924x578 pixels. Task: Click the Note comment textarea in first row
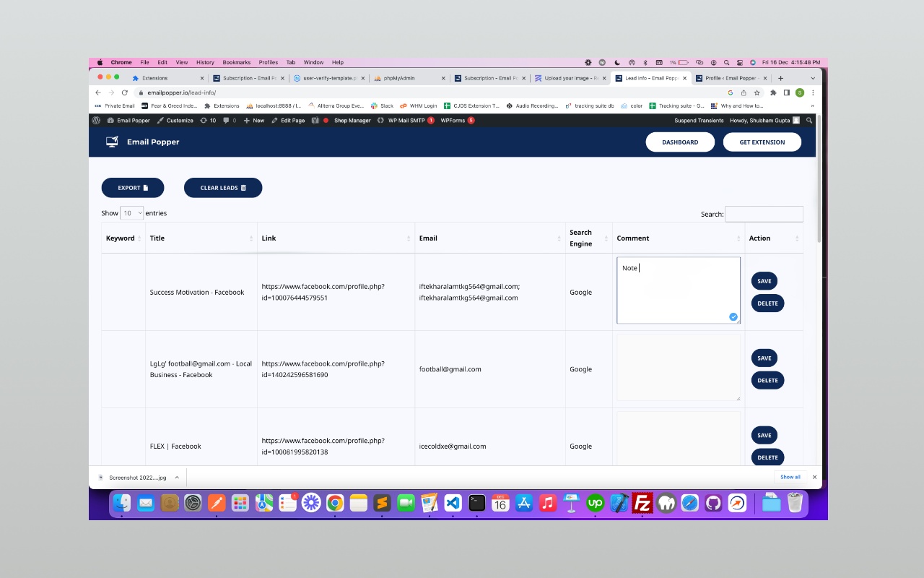point(679,290)
